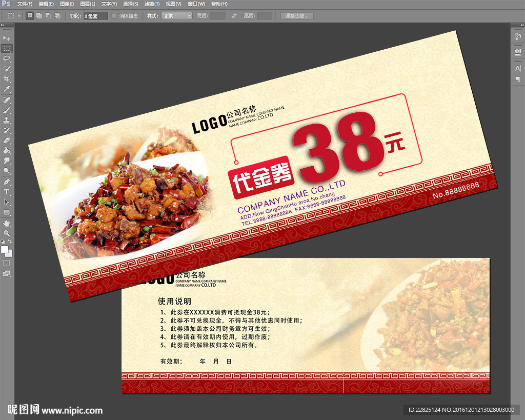Click the Ps application logo
Screen dimensions: 525x420
[x=6, y=4]
